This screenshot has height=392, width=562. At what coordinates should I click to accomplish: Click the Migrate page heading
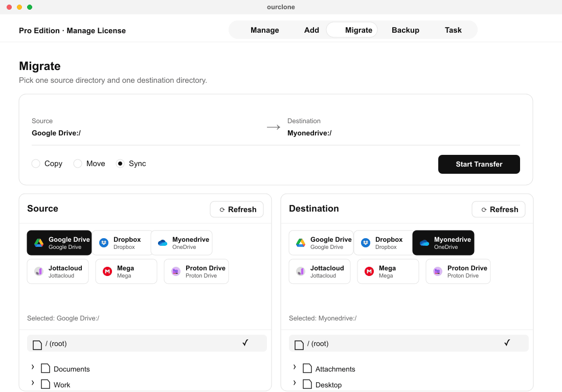click(40, 66)
